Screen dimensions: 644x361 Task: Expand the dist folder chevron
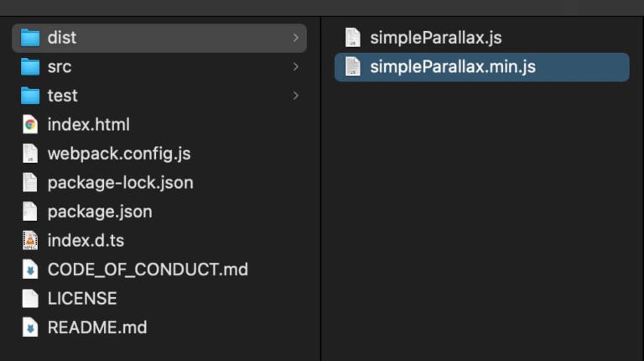tap(296, 38)
